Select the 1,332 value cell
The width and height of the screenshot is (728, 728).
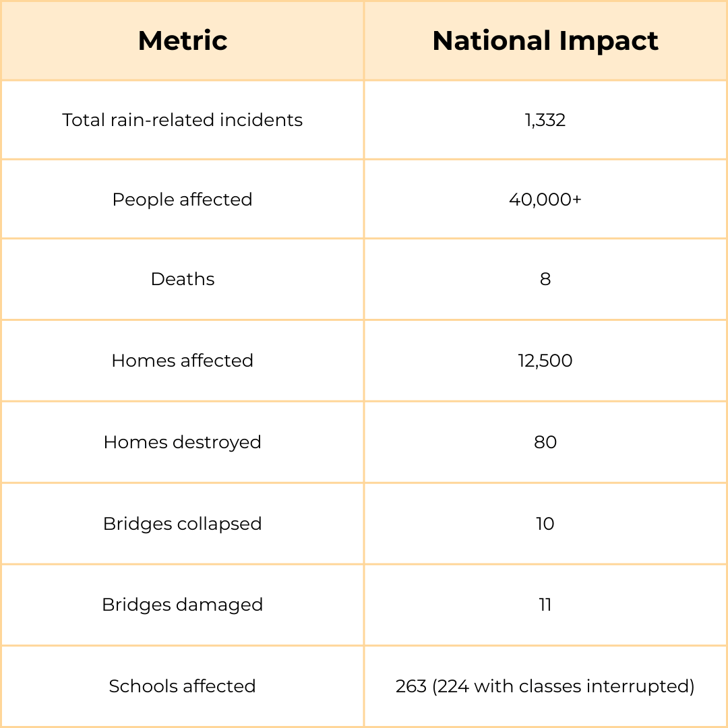pos(545,120)
